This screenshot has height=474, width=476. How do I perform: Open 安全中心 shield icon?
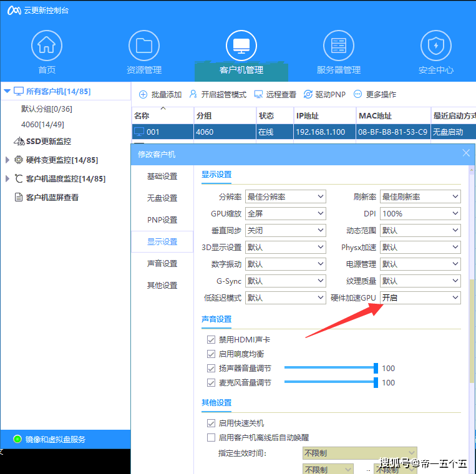coord(436,46)
